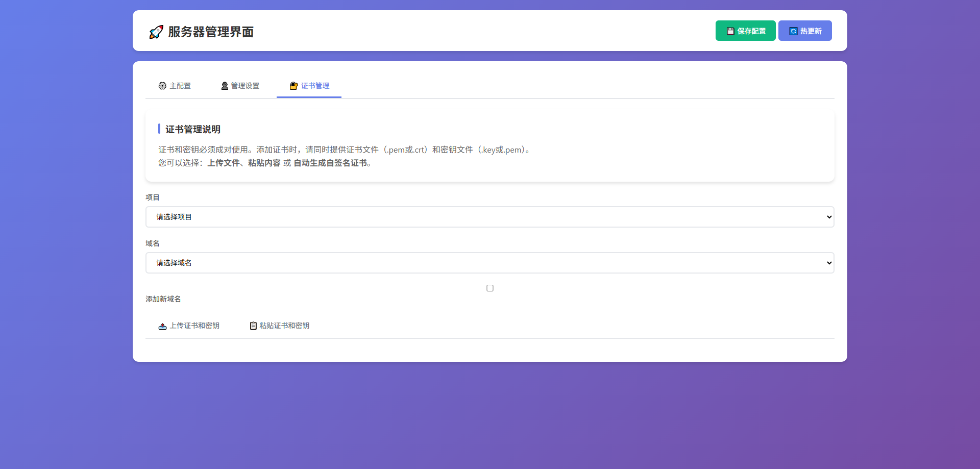
Task: Click the upload icon beside 上传证书和密钥
Action: click(162, 326)
